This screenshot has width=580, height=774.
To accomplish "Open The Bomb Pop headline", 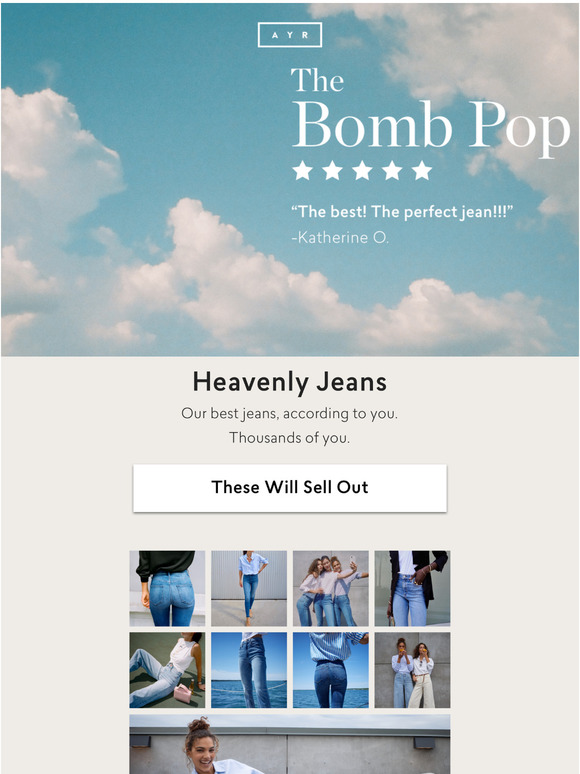I will coord(430,108).
